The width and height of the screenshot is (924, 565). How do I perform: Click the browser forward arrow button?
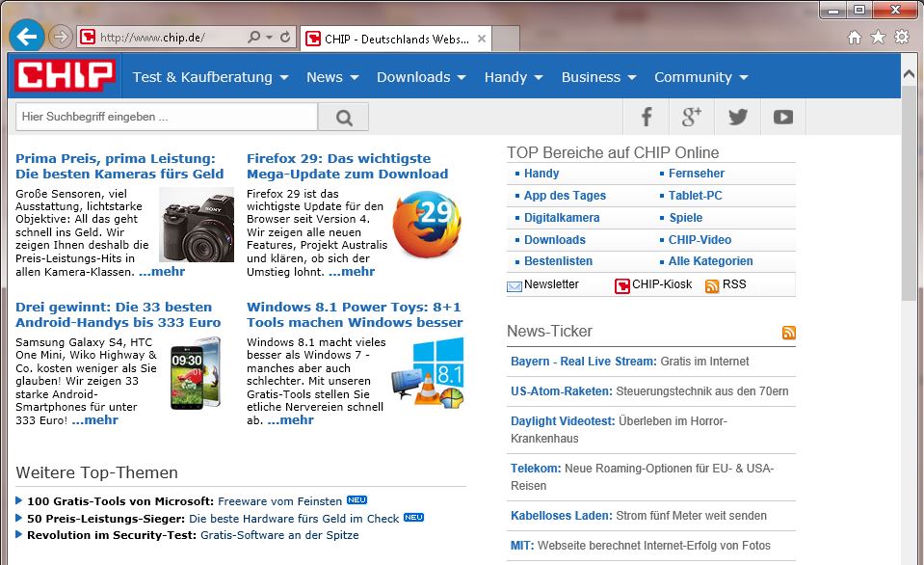click(x=60, y=38)
